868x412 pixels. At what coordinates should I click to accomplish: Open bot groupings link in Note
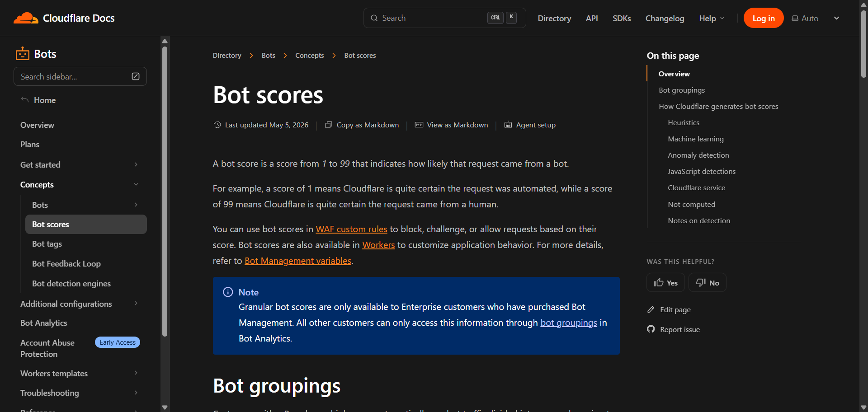[569, 323]
